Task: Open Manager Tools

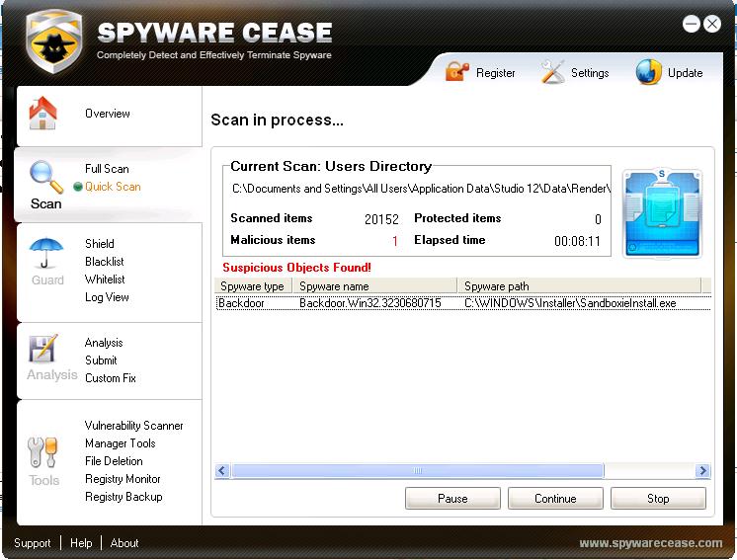Action: [x=120, y=443]
